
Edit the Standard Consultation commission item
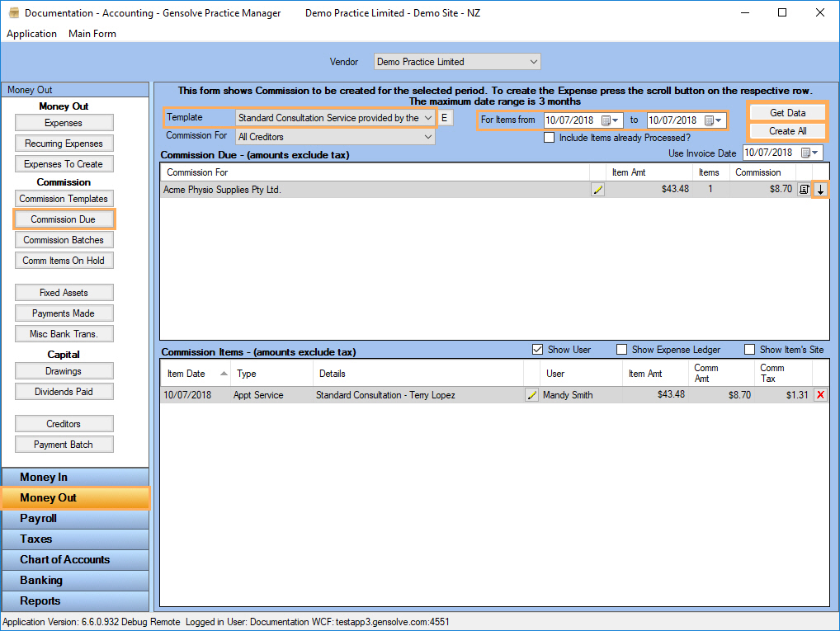[x=531, y=395]
